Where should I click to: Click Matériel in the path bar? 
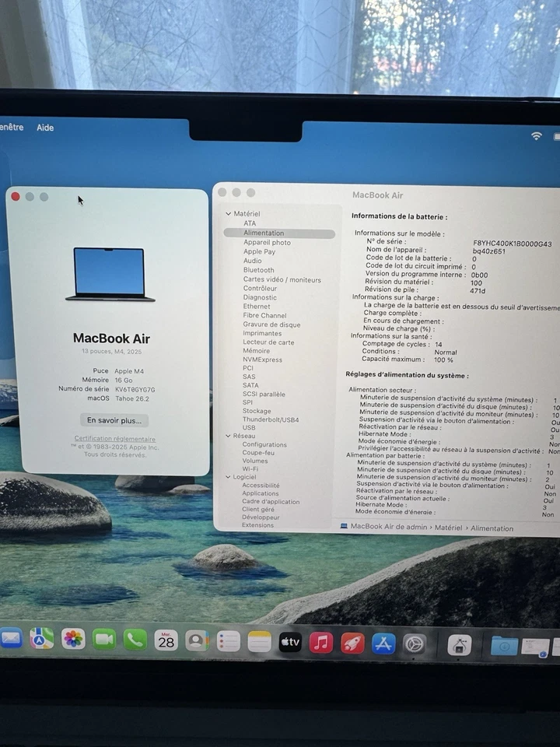[x=448, y=528]
